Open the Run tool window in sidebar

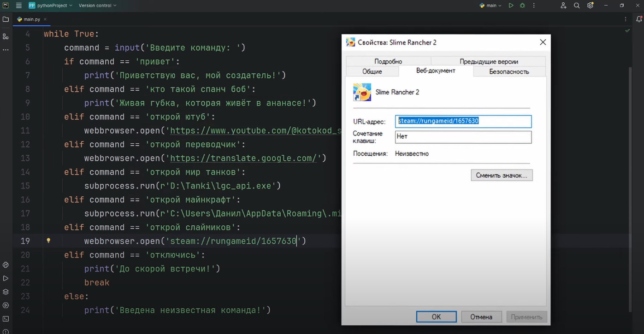pos(6,278)
